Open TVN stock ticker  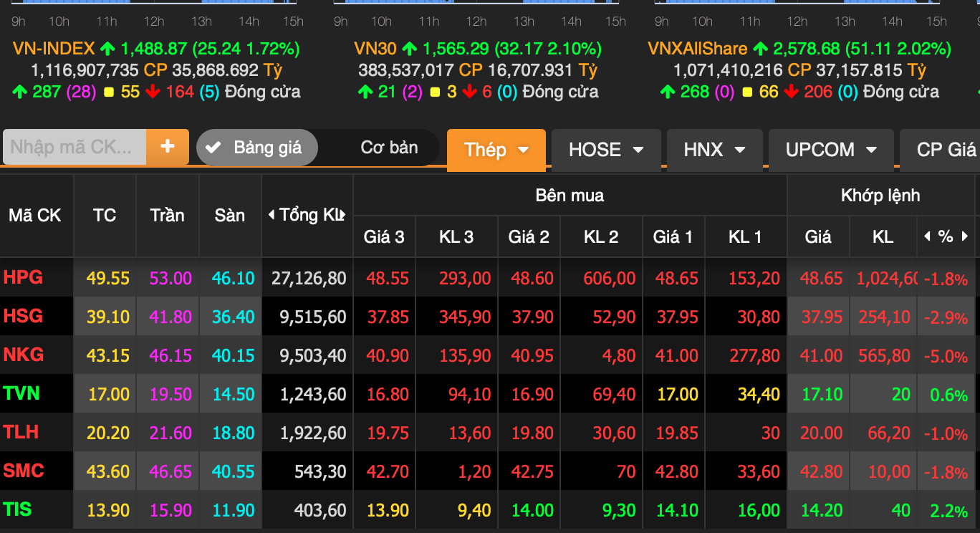click(21, 393)
